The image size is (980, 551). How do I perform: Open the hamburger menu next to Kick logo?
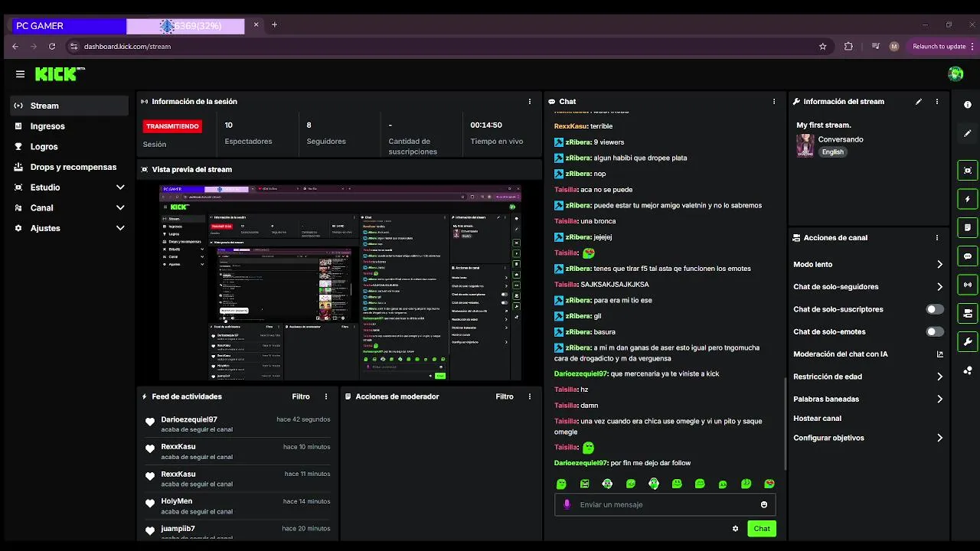(20, 74)
